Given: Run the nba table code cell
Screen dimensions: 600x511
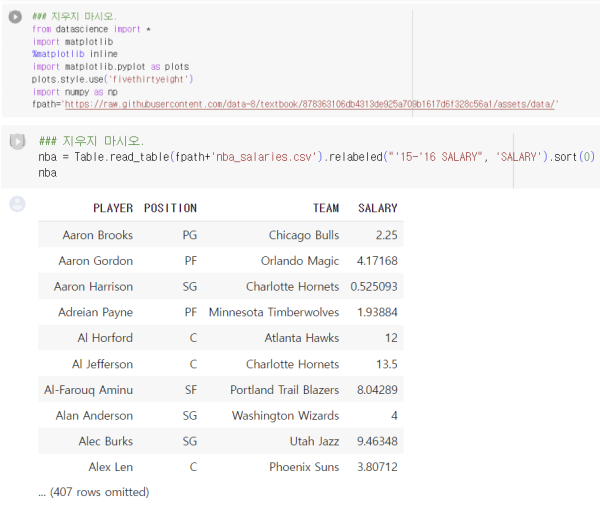Looking at the screenshot, I should [17, 141].
